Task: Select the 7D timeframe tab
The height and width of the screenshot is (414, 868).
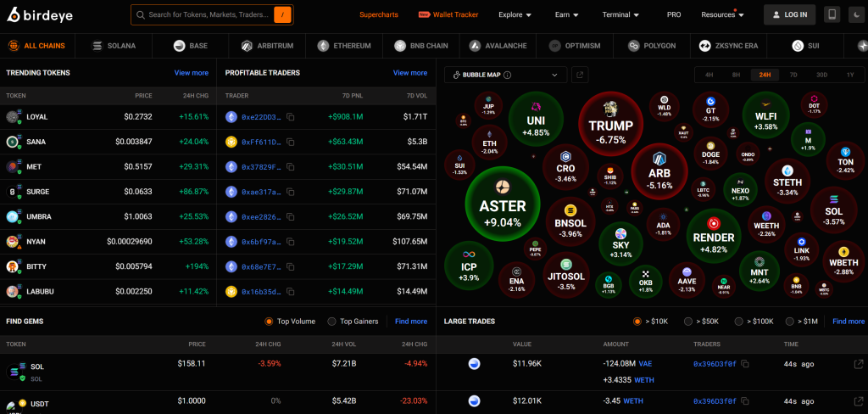Action: click(x=793, y=75)
